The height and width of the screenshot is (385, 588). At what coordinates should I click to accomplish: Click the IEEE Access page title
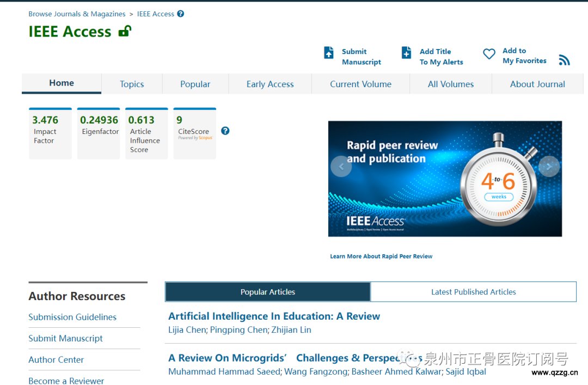pos(70,32)
